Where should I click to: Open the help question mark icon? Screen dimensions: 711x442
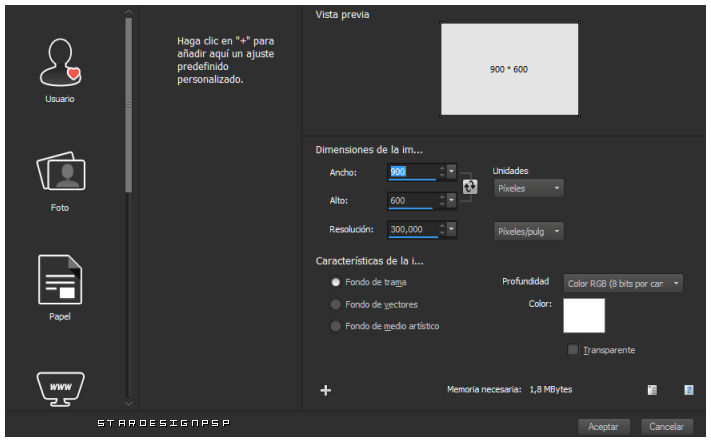(688, 390)
